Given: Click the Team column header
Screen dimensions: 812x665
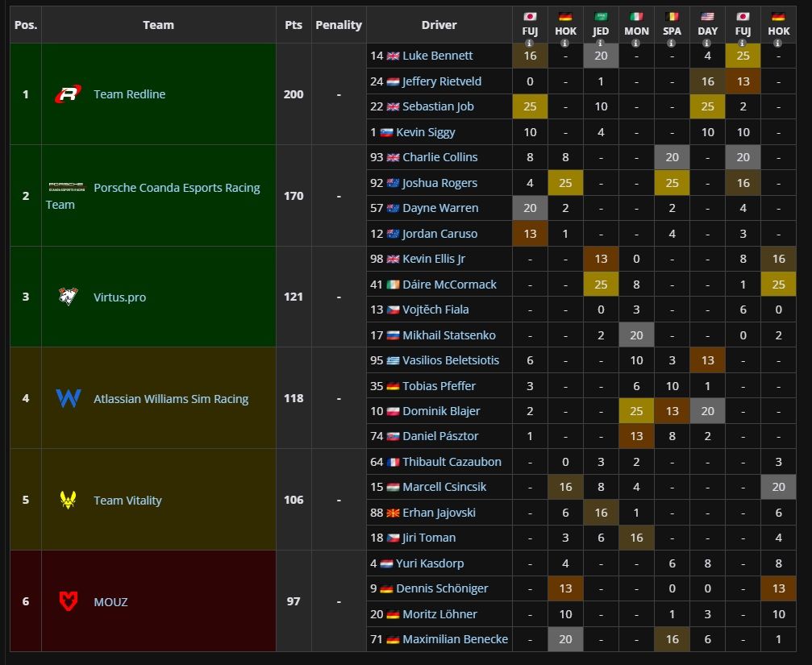Looking at the screenshot, I should click(159, 25).
